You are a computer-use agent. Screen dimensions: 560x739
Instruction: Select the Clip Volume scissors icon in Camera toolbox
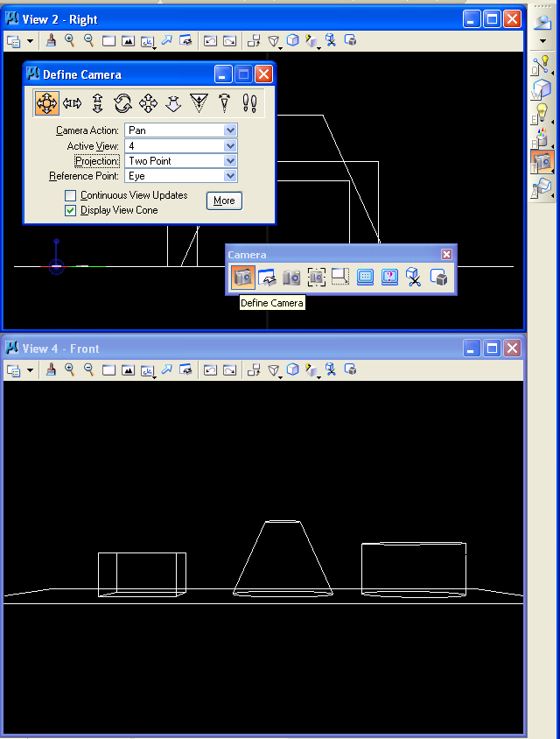point(414,278)
